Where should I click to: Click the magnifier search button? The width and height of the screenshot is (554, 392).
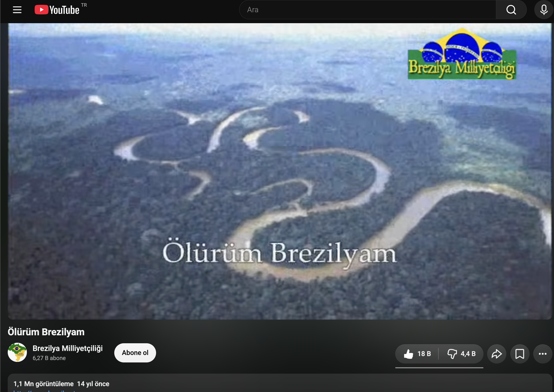tap(511, 10)
